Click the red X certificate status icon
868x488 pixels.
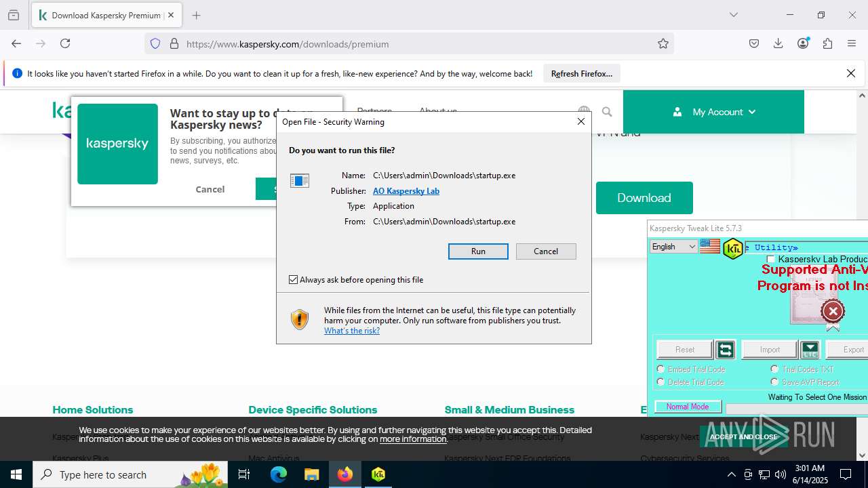[833, 311]
